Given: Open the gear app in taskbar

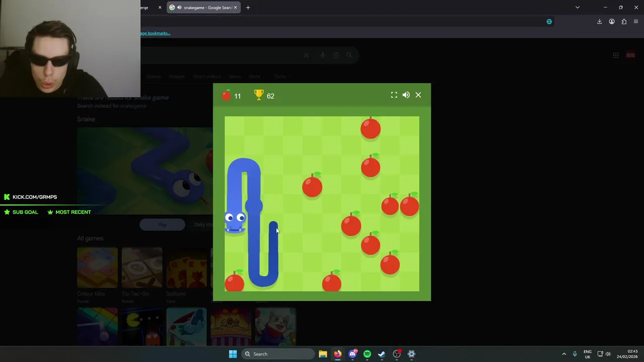Looking at the screenshot, I should coord(411,354).
